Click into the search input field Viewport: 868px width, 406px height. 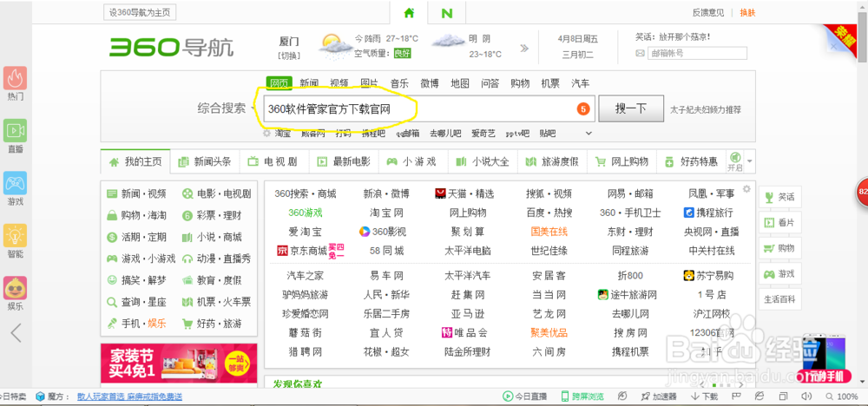tap(429, 109)
